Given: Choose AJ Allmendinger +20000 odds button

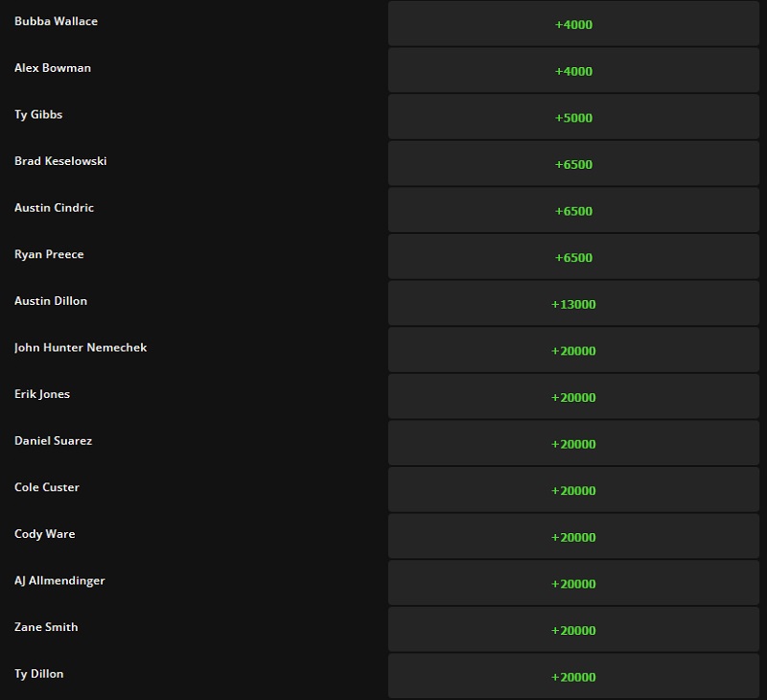Looking at the screenshot, I should coord(573,583).
